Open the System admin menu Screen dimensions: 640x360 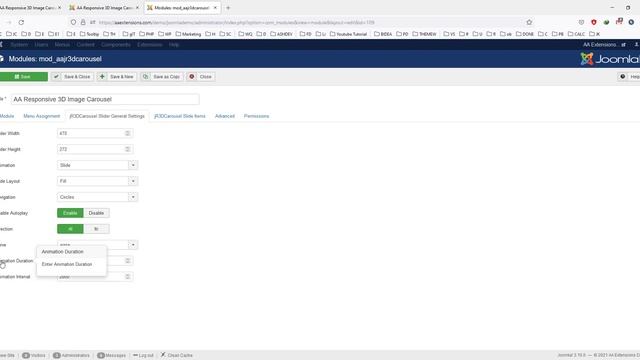(x=19, y=44)
